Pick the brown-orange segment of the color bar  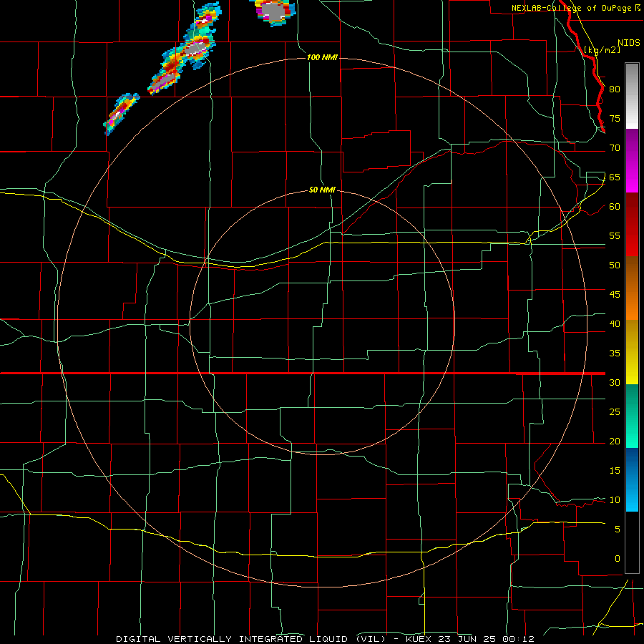pyautogui.click(x=632, y=288)
